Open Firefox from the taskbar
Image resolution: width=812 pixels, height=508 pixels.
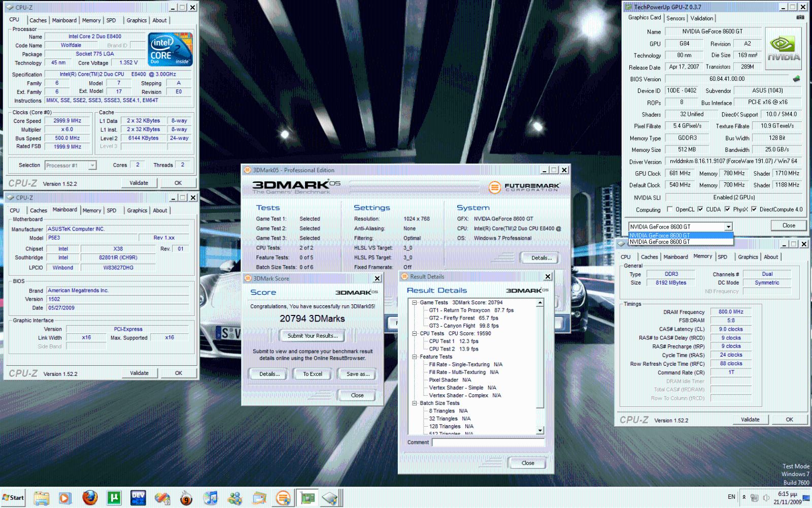tap(90, 498)
